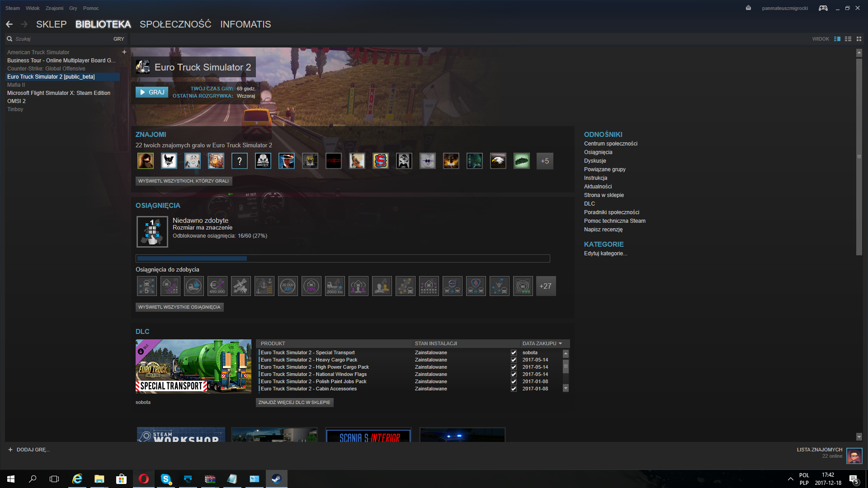Viewport: 868px width, 488px height.
Task: Click the main page vertical scrollbar
Action: click(859, 156)
